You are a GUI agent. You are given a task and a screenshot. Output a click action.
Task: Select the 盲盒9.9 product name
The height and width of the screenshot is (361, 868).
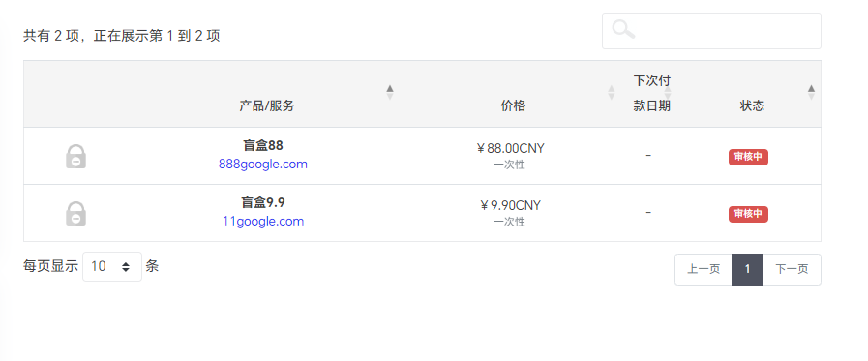point(263,202)
